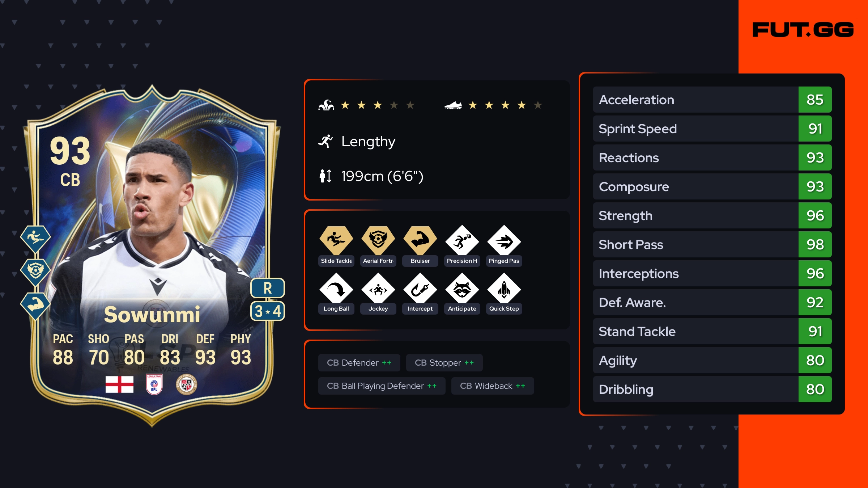The height and width of the screenshot is (488, 868).
Task: Click the CB Wideback ++ role tag
Action: (493, 386)
